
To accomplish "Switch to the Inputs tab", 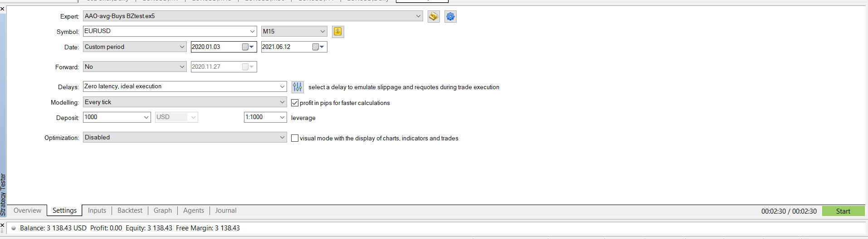I will 97,210.
